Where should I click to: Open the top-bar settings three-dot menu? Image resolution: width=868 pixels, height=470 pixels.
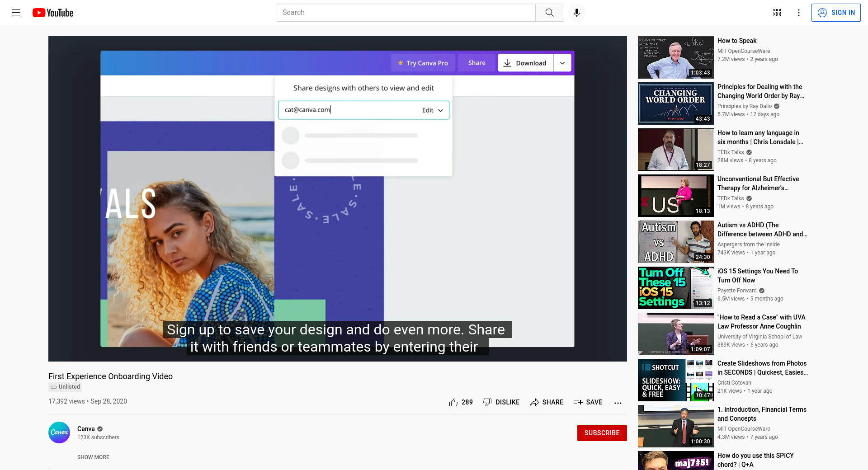pyautogui.click(x=799, y=13)
